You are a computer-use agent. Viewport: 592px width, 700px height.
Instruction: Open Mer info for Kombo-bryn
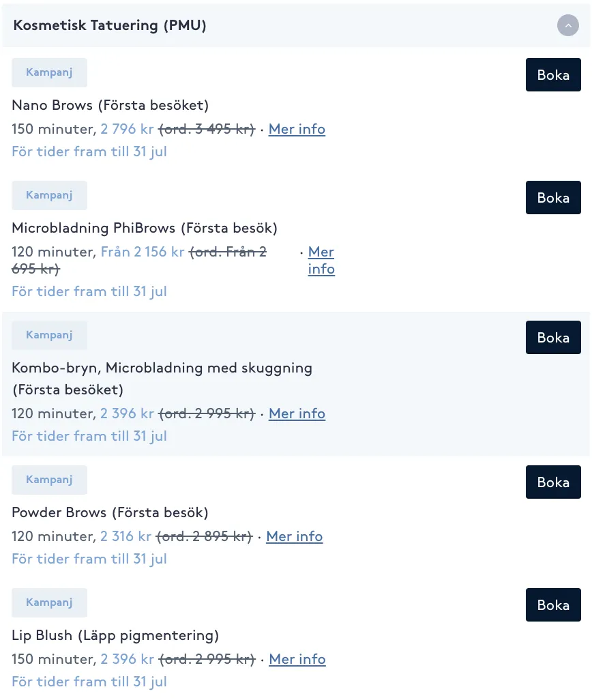297,413
